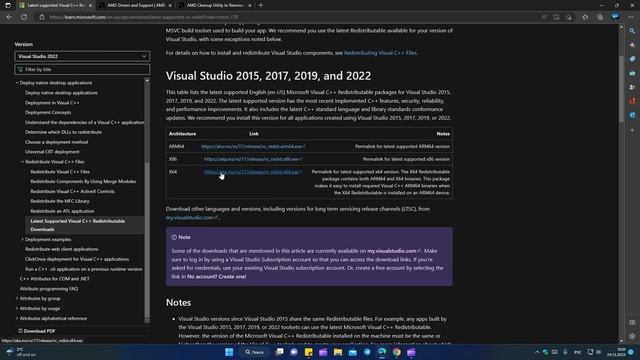Open the Edge sidebar Outlook icon
This screenshot has height=360, width=640.
[x=632, y=115]
